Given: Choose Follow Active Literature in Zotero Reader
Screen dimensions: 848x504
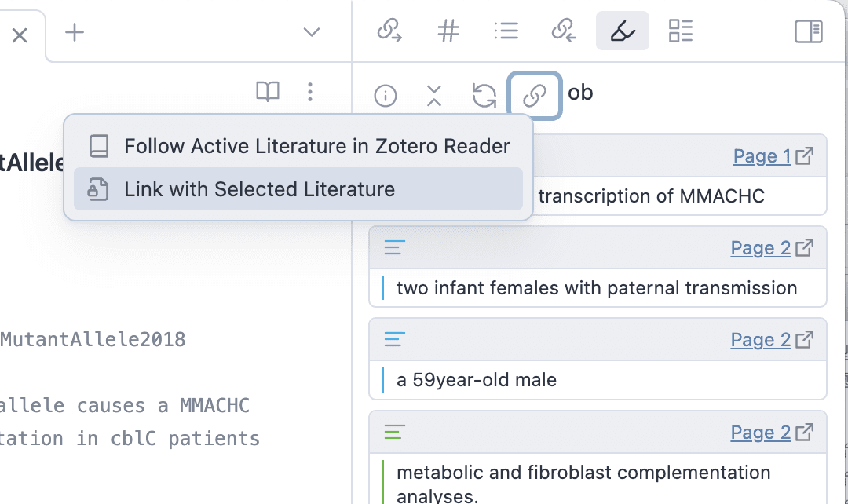Looking at the screenshot, I should [298, 146].
